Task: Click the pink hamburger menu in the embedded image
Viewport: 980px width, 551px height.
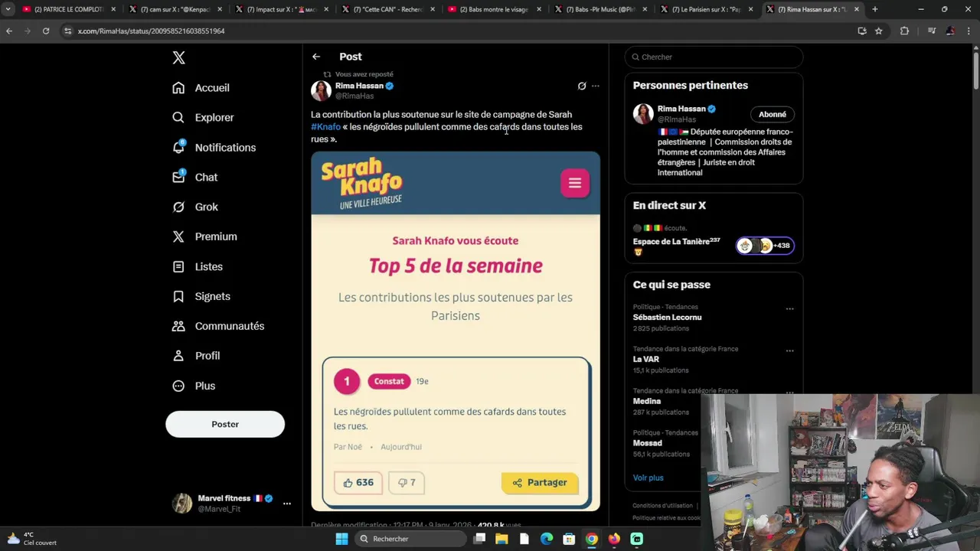Action: tap(575, 183)
